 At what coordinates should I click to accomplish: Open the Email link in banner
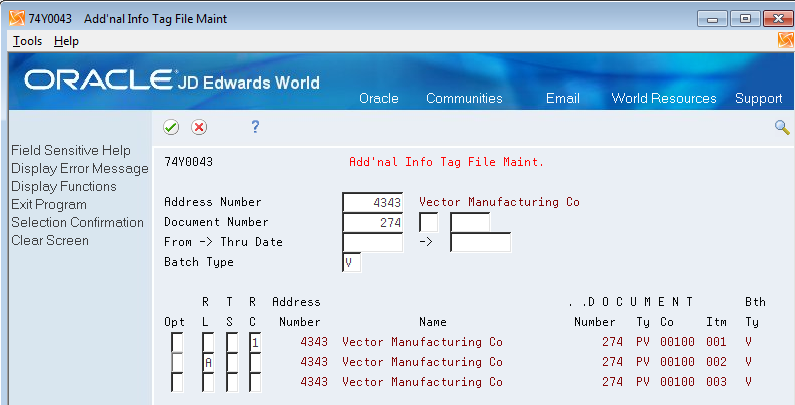click(563, 98)
